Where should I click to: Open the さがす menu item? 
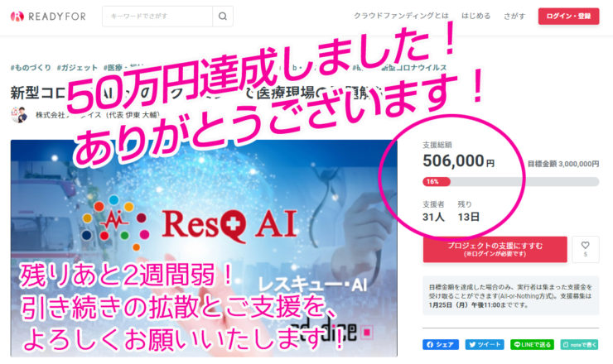tap(514, 16)
